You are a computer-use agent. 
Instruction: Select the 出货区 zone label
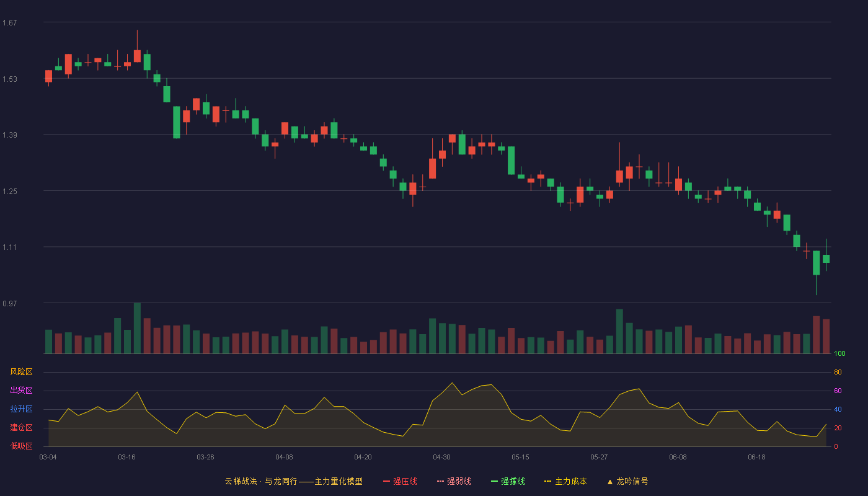(21, 391)
